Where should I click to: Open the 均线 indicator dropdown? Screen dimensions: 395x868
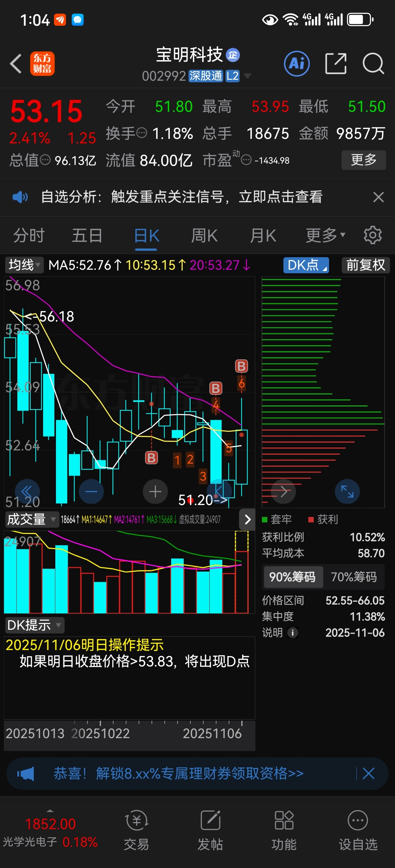coord(24,265)
